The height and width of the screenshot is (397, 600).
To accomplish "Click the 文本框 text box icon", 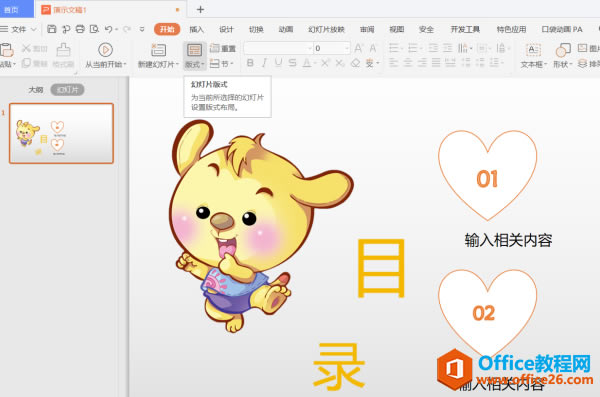I will (x=533, y=50).
